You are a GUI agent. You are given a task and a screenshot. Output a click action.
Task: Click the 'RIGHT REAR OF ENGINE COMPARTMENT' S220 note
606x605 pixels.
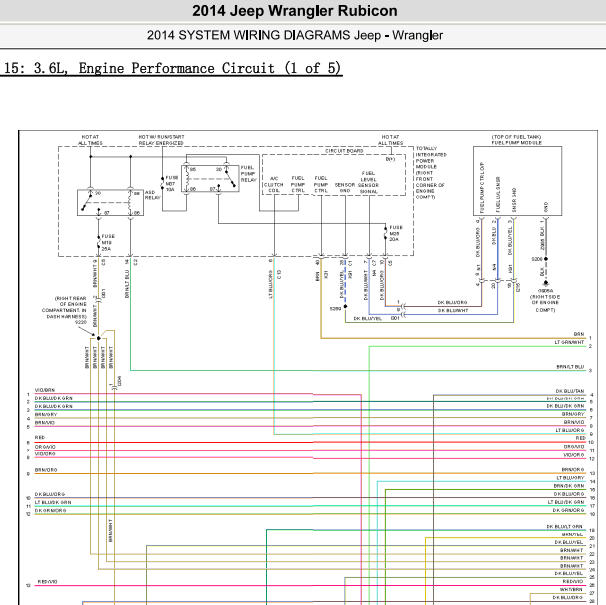[x=65, y=310]
